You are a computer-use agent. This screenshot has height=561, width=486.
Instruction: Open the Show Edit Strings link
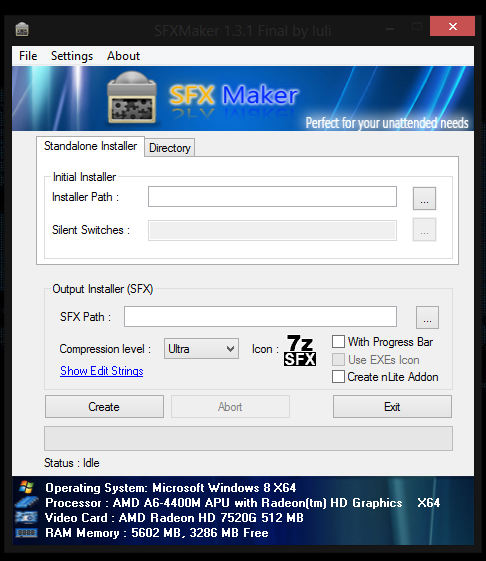coord(102,371)
